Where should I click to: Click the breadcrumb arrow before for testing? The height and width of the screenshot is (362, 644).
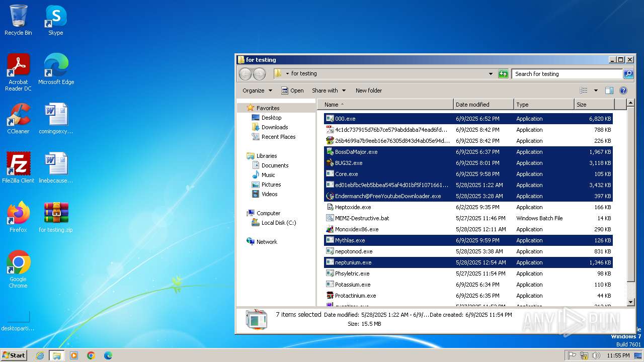(x=287, y=74)
